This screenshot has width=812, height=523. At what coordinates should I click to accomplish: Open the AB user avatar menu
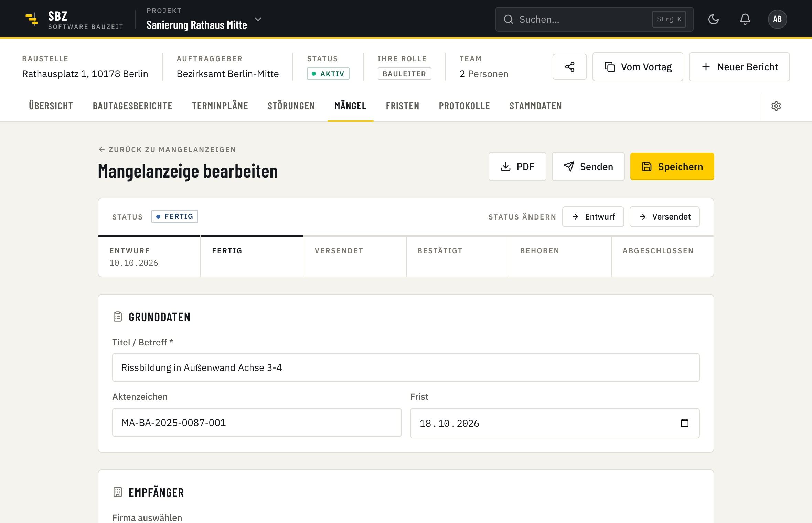point(777,19)
